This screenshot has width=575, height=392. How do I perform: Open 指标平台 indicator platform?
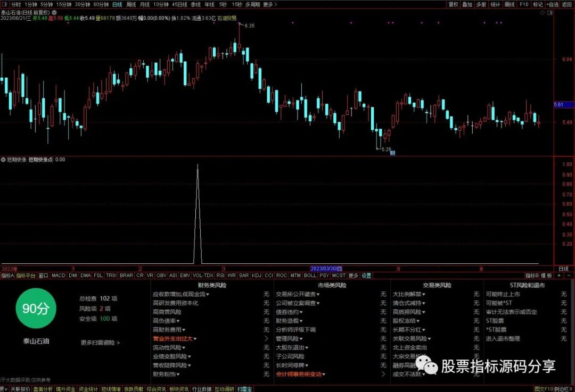26,276
